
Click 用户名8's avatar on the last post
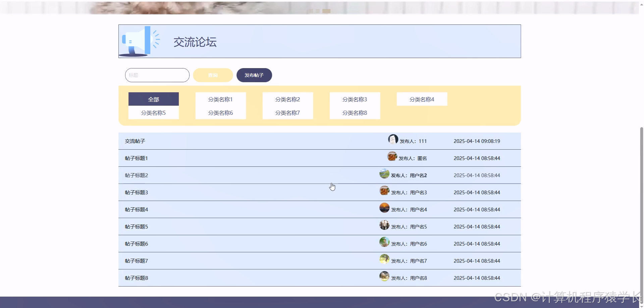(384, 276)
